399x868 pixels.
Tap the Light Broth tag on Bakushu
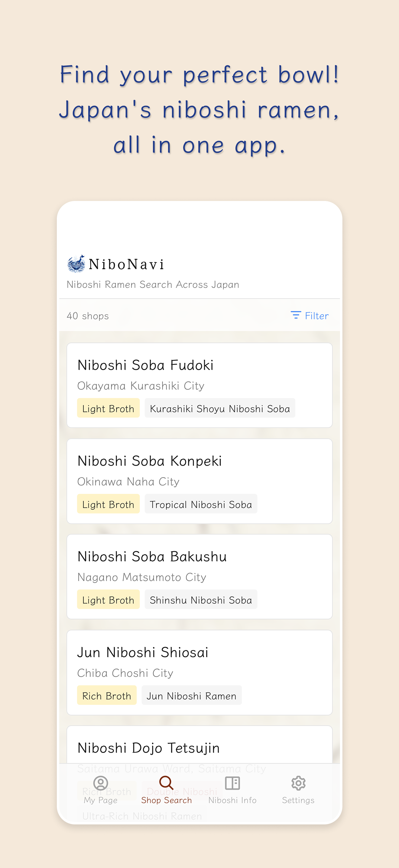(x=108, y=600)
